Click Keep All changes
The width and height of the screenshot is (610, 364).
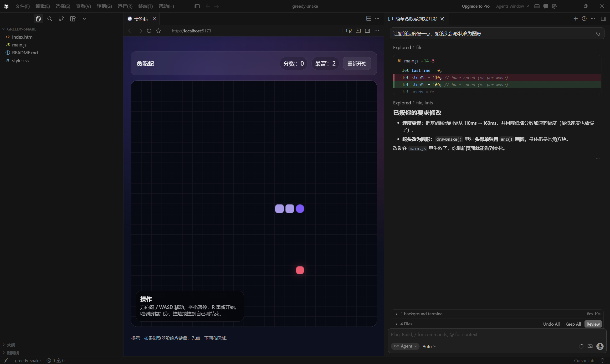pos(573,324)
